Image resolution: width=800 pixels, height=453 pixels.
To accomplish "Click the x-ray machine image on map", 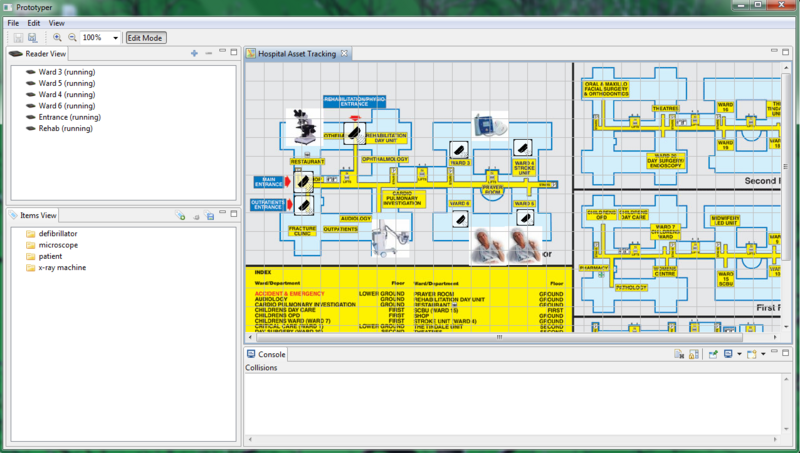I will (x=385, y=240).
